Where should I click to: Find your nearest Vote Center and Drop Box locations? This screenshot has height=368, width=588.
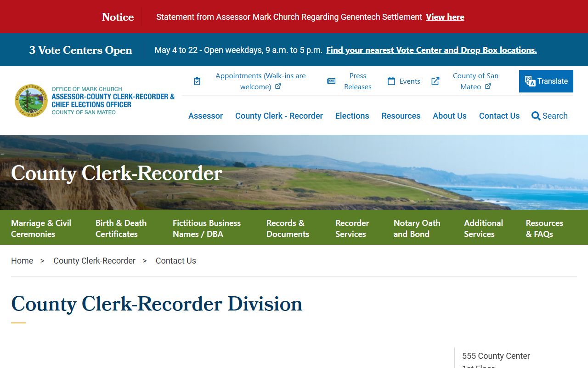[431, 50]
